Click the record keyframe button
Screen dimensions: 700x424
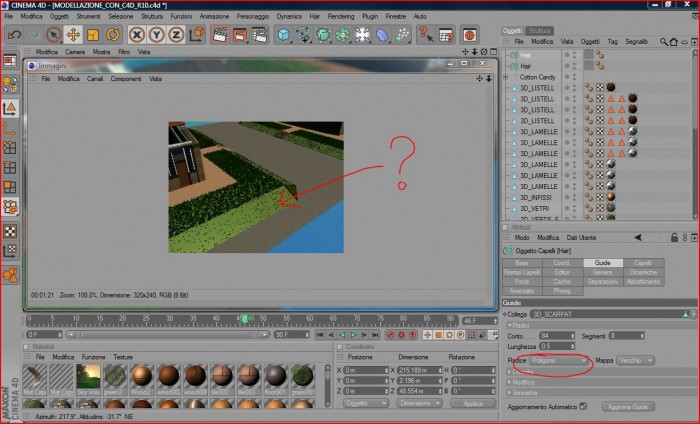(390, 335)
